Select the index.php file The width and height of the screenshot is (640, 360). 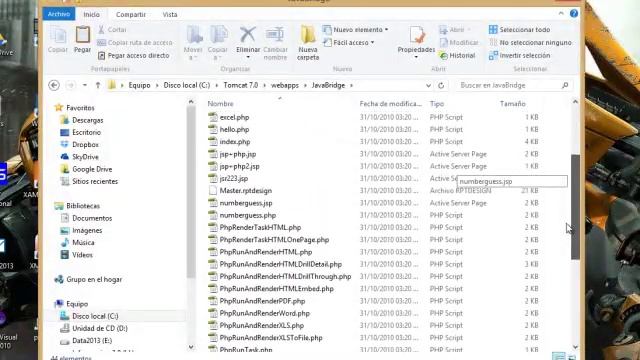tap(235, 142)
